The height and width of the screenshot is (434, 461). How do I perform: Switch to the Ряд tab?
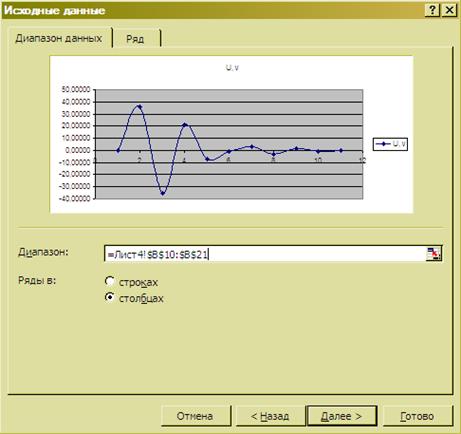137,39
